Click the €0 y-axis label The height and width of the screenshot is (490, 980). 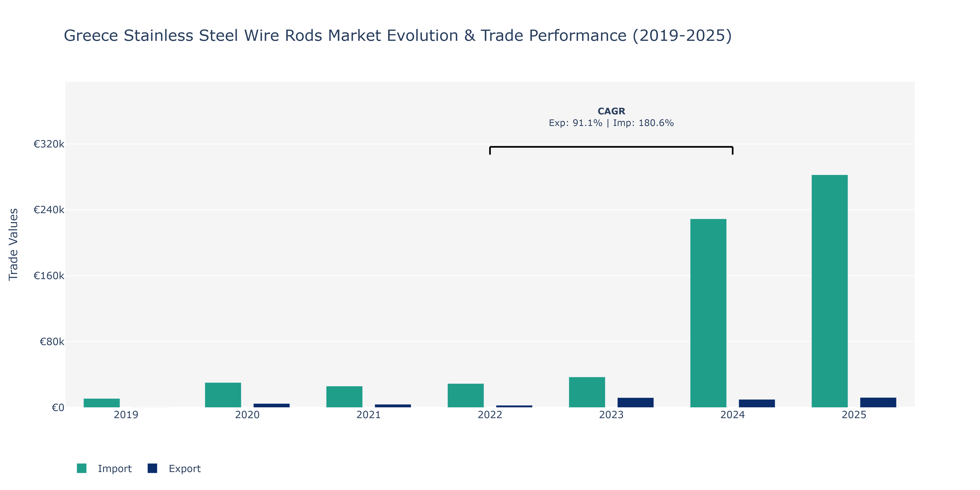click(x=58, y=408)
